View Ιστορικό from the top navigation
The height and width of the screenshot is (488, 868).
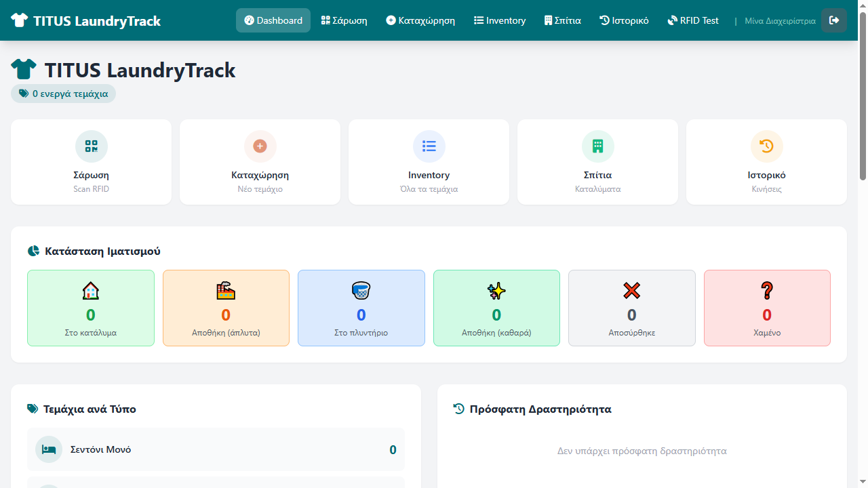(625, 20)
